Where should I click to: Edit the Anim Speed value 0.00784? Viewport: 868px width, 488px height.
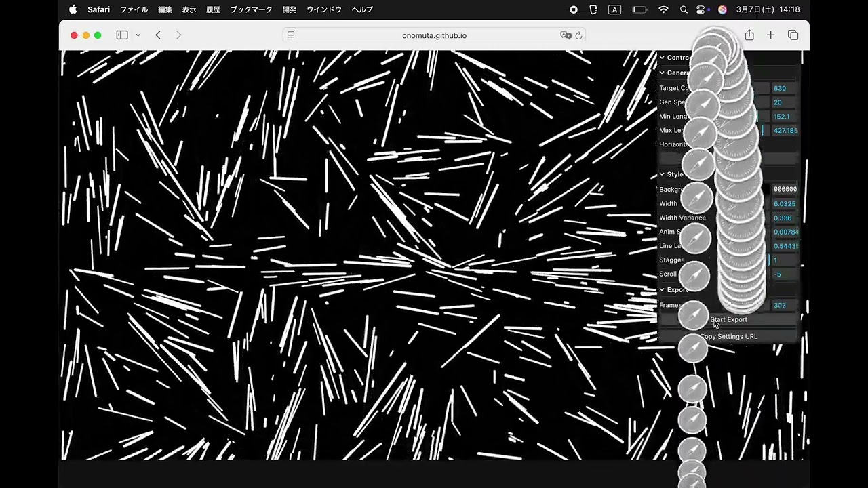tap(785, 232)
